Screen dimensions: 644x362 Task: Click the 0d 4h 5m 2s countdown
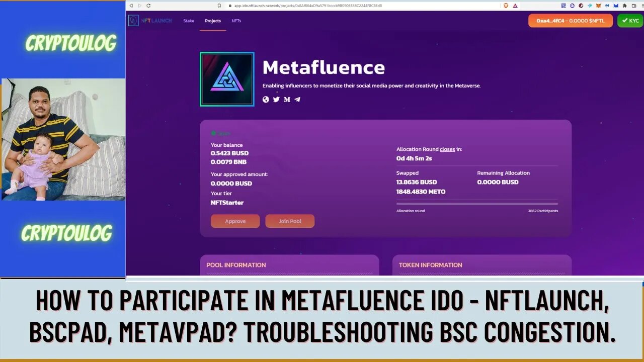(x=414, y=158)
